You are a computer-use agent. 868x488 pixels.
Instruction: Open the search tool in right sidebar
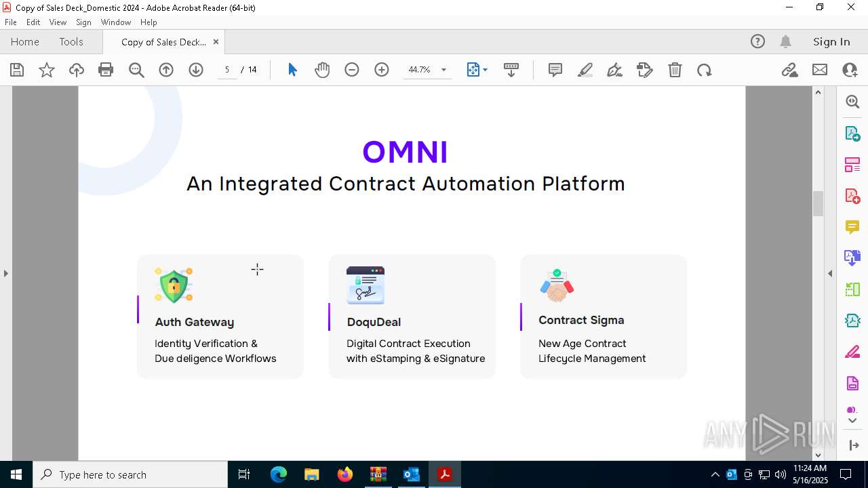coord(852,102)
